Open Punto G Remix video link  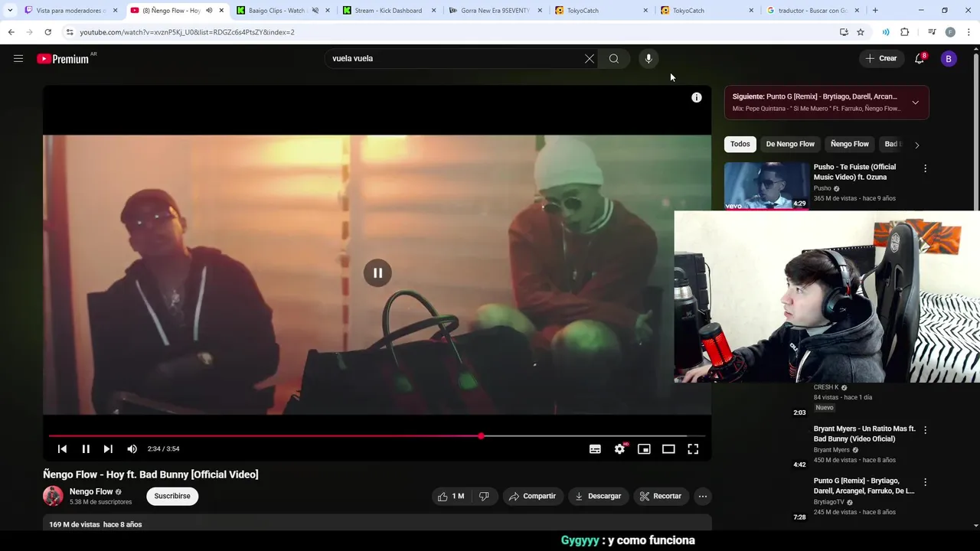pos(864,486)
